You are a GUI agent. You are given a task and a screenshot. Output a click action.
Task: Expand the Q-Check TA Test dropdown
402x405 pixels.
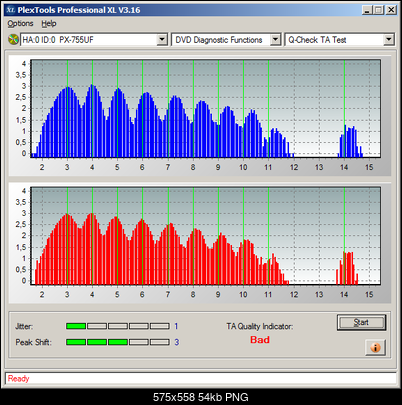click(389, 40)
